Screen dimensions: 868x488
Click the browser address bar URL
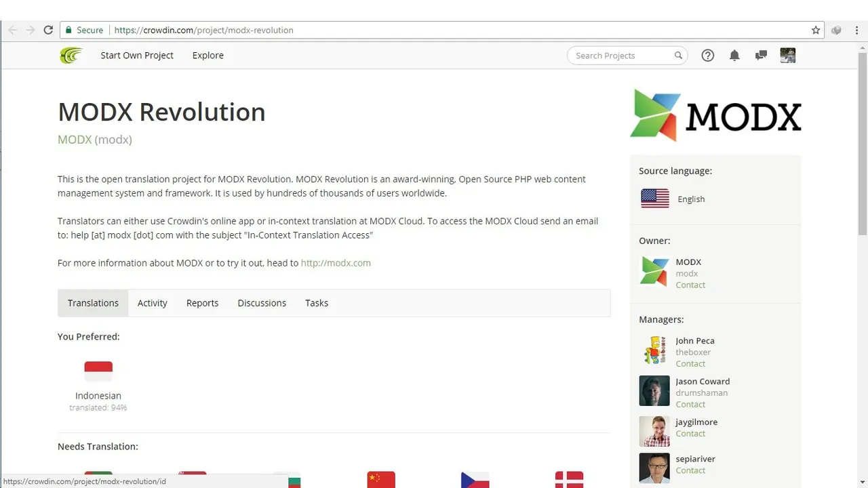(x=203, y=30)
